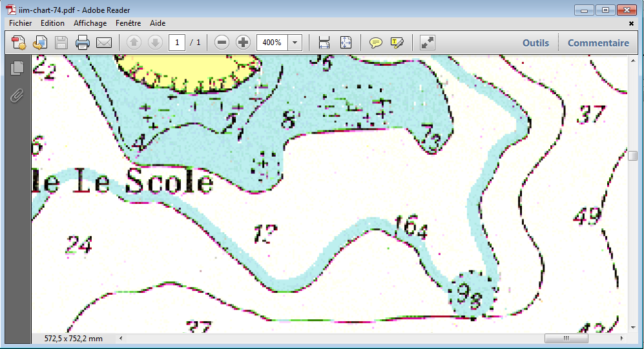Image resolution: width=644 pixels, height=349 pixels.
Task: Open the Commentaire pane
Action: point(598,43)
